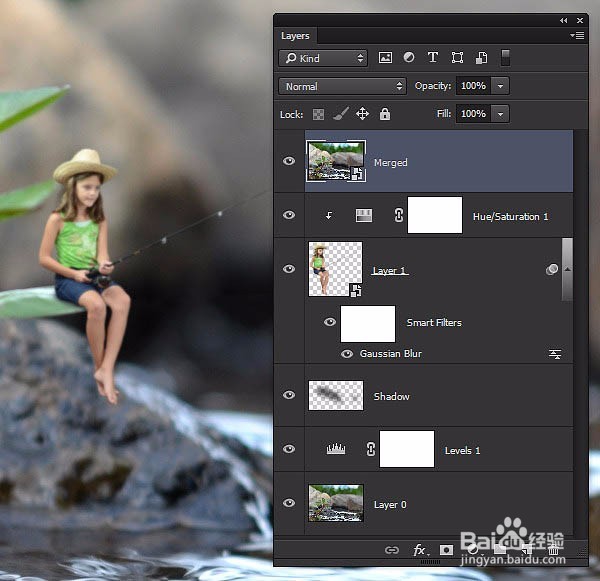Click the Hue/Saturation mask link icon
The image size is (600, 581).
pos(398,215)
